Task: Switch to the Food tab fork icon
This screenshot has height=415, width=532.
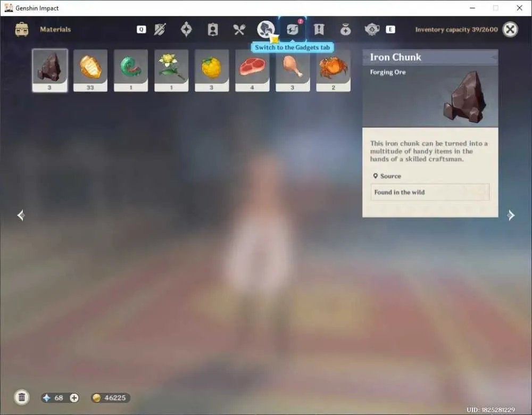Action: 239,29
